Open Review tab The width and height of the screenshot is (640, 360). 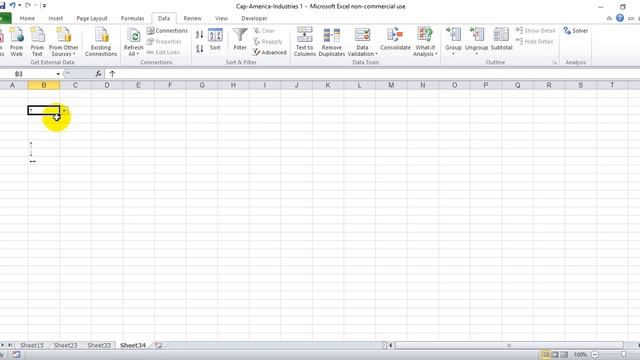(x=192, y=18)
